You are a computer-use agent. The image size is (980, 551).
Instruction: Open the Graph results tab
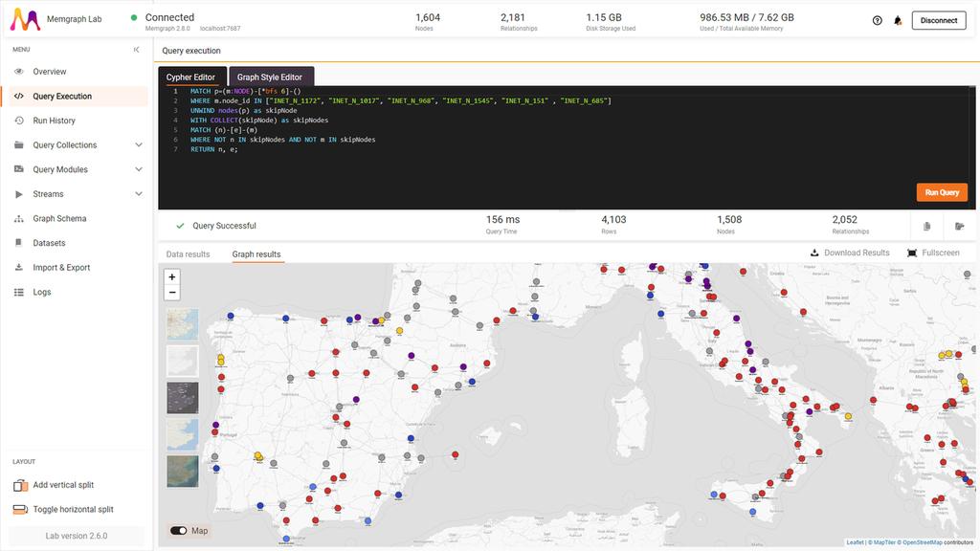(x=256, y=254)
